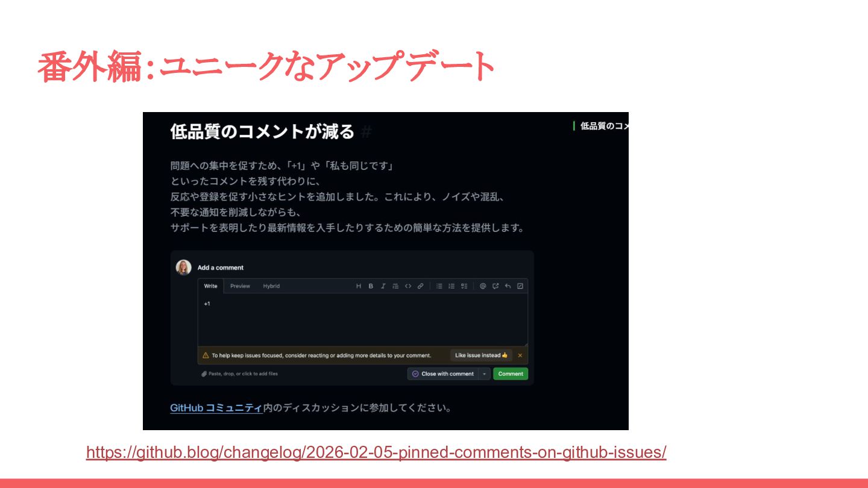The image size is (868, 488).
Task: Mention a user with the @ icon
Action: (483, 286)
